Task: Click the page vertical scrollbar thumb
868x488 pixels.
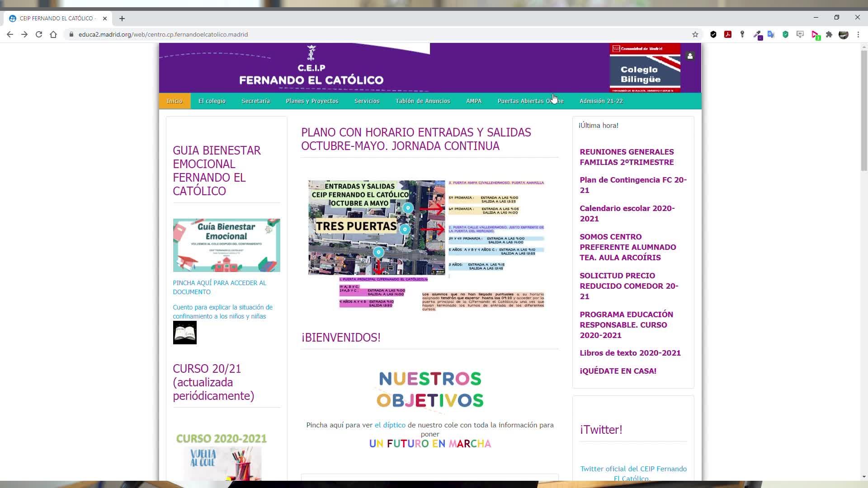Action: (864, 110)
